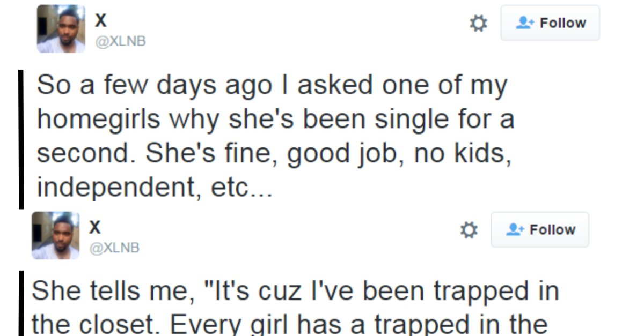
Task: Open the profile photo on the second tweet
Action: pos(56,236)
